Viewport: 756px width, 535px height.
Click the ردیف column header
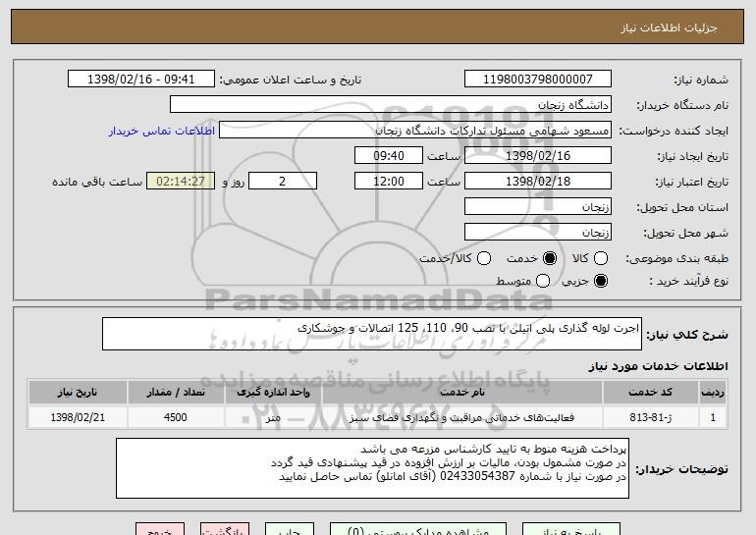tap(713, 393)
